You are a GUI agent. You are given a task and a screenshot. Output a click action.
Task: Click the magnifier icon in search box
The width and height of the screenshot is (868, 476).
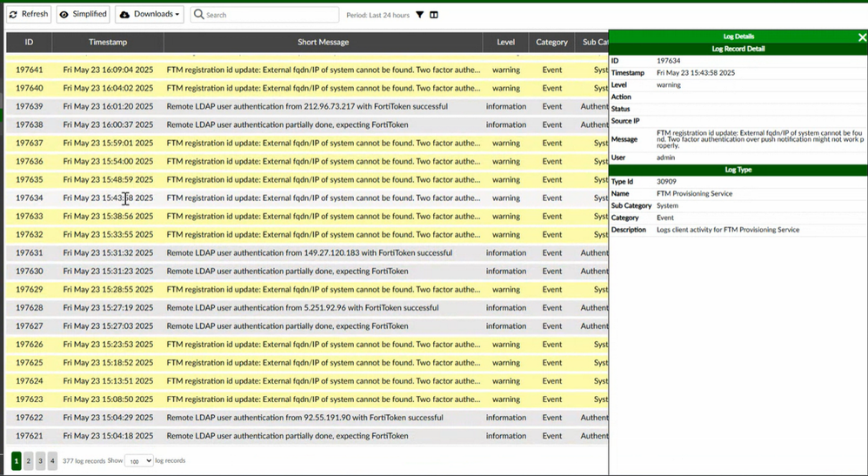199,15
